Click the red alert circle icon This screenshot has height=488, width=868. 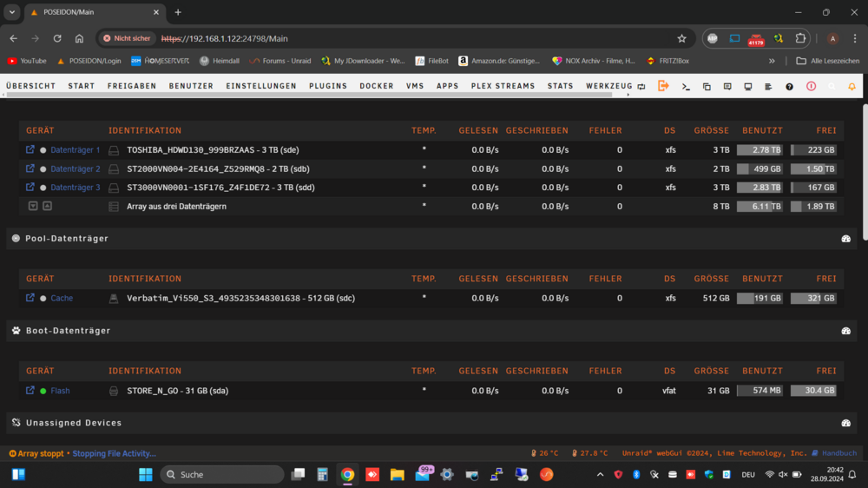click(x=811, y=87)
